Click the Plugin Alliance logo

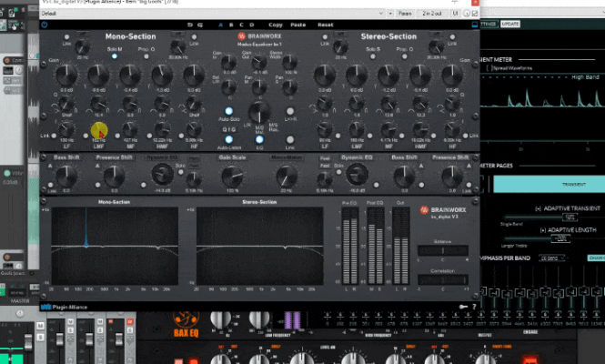click(x=66, y=306)
